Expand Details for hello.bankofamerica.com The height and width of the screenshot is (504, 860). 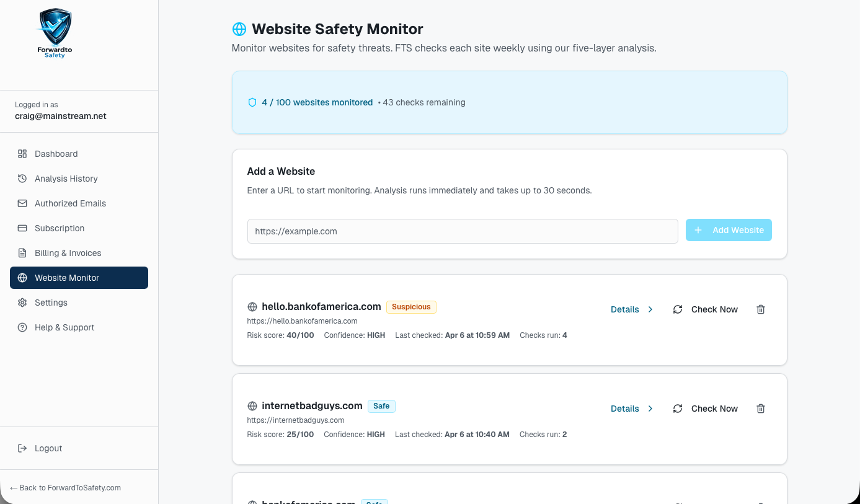(625, 309)
